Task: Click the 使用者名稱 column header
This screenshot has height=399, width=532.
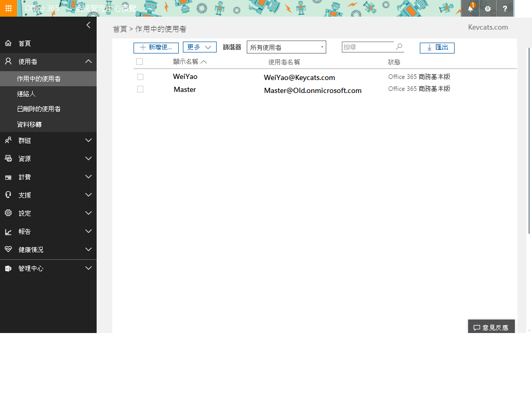Action: click(284, 62)
